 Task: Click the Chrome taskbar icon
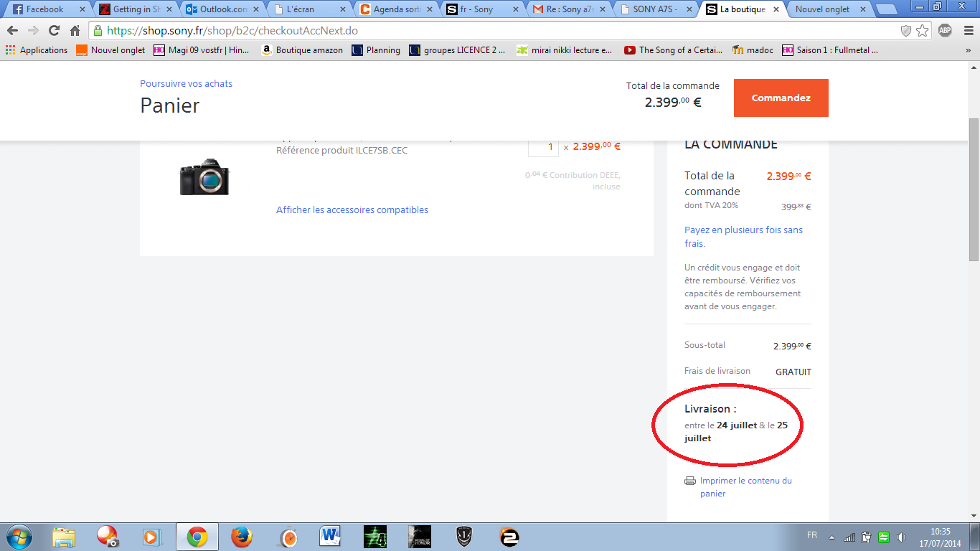tap(197, 537)
